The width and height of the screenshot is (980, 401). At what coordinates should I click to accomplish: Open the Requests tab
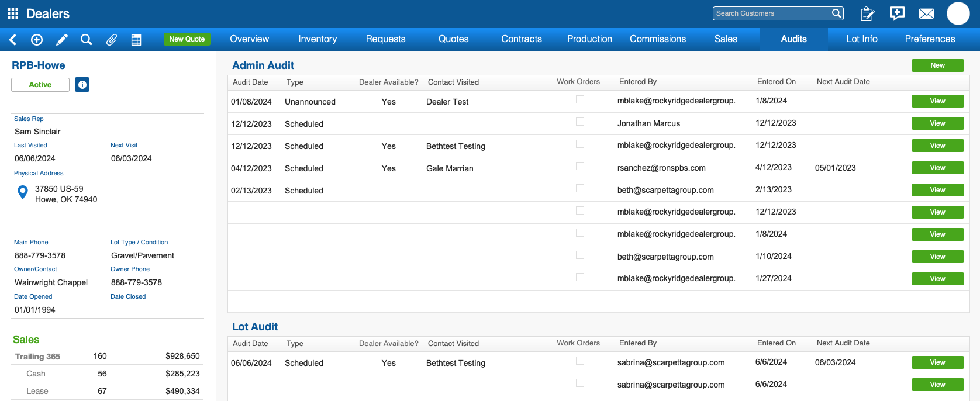coord(385,39)
